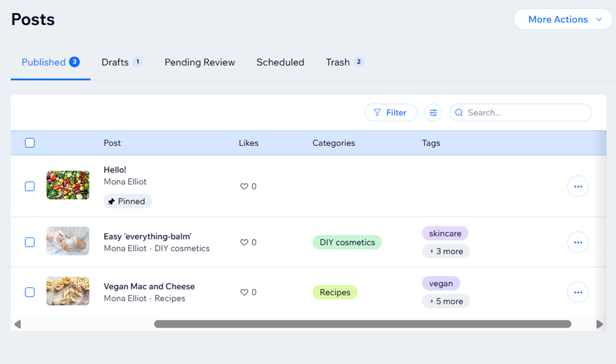Open the three-dot menu for Hello! post
This screenshot has height=364, width=616.
[578, 186]
